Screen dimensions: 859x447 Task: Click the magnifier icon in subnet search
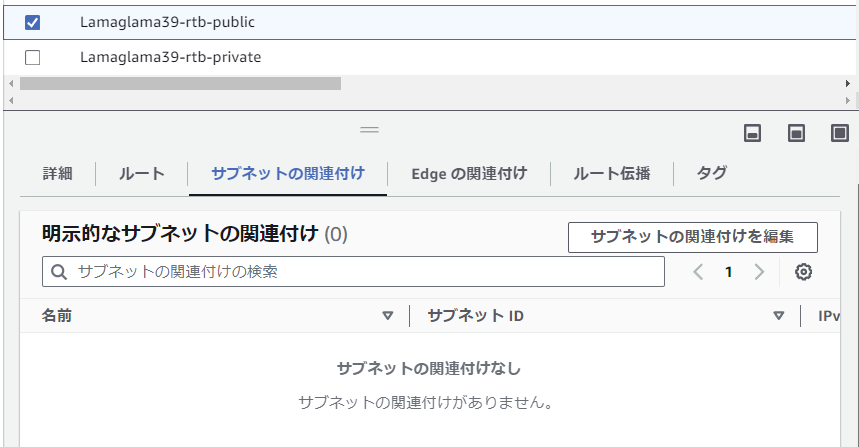click(59, 272)
